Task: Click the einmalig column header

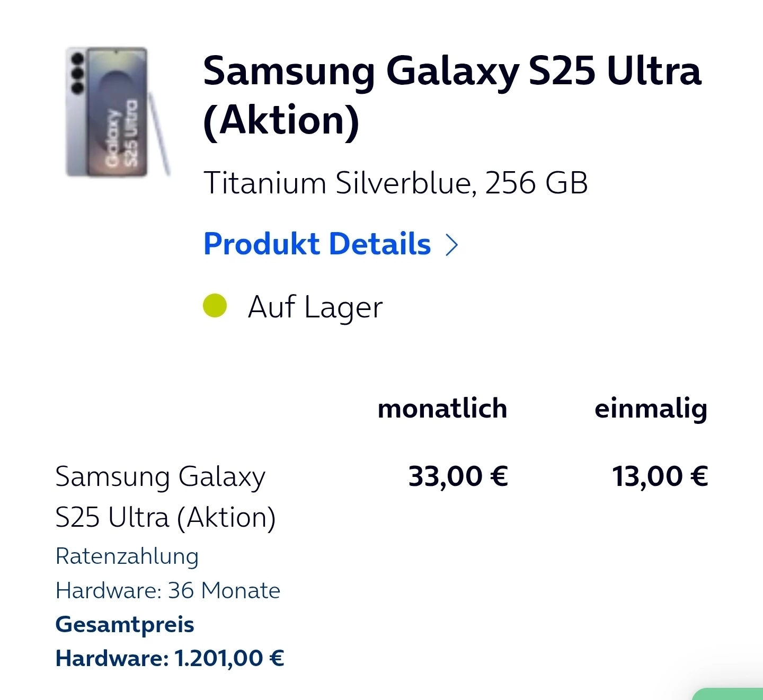Action: 651,409
